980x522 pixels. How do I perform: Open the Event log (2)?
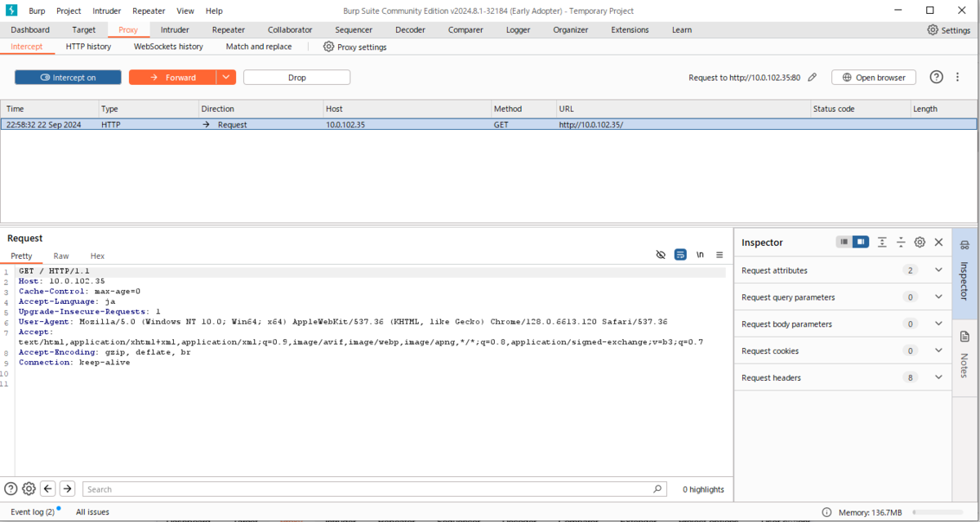(33, 512)
